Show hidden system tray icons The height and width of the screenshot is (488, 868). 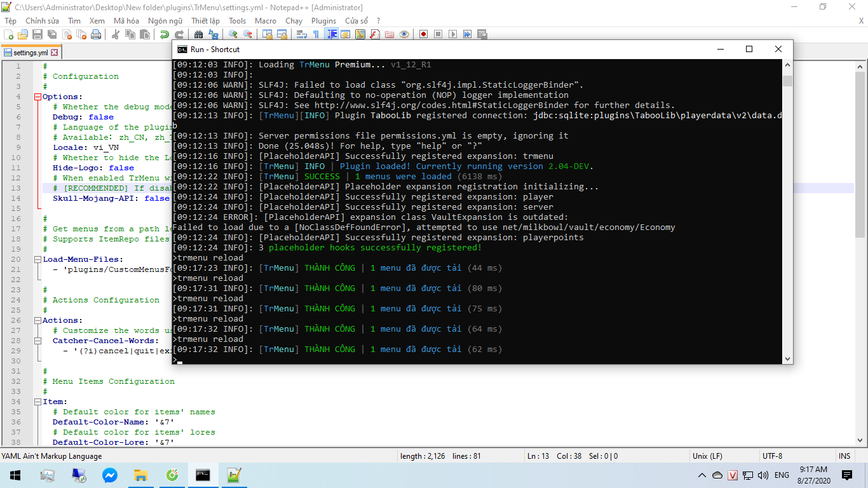click(x=702, y=475)
